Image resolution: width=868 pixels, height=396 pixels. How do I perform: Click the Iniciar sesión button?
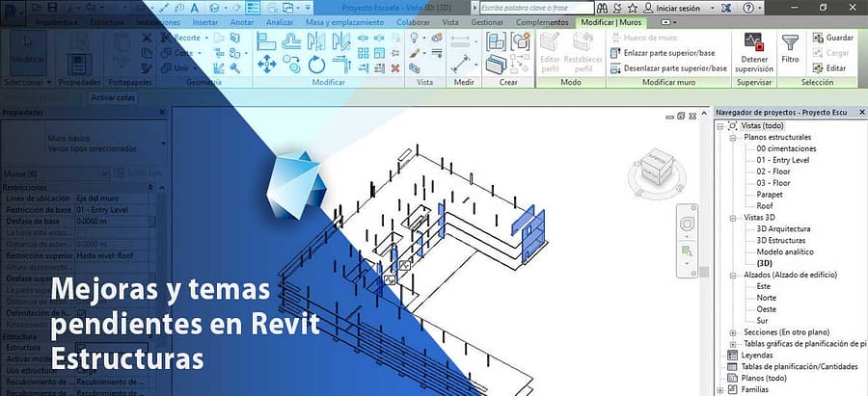(x=672, y=9)
